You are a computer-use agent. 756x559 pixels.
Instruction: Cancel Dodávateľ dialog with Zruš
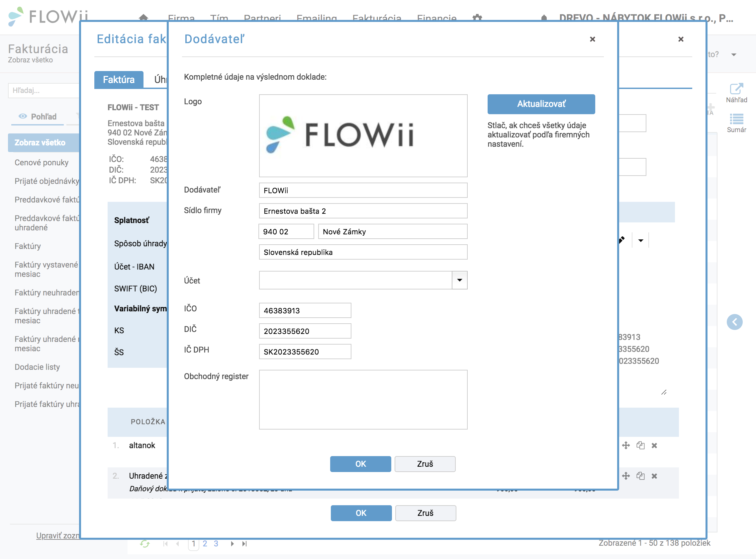[425, 464]
